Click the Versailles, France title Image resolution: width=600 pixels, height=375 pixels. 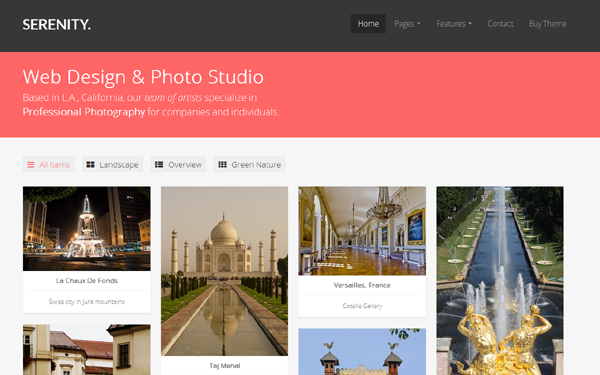pos(362,285)
